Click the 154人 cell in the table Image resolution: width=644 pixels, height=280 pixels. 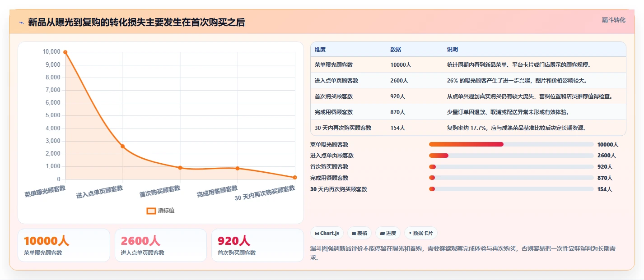click(x=398, y=128)
